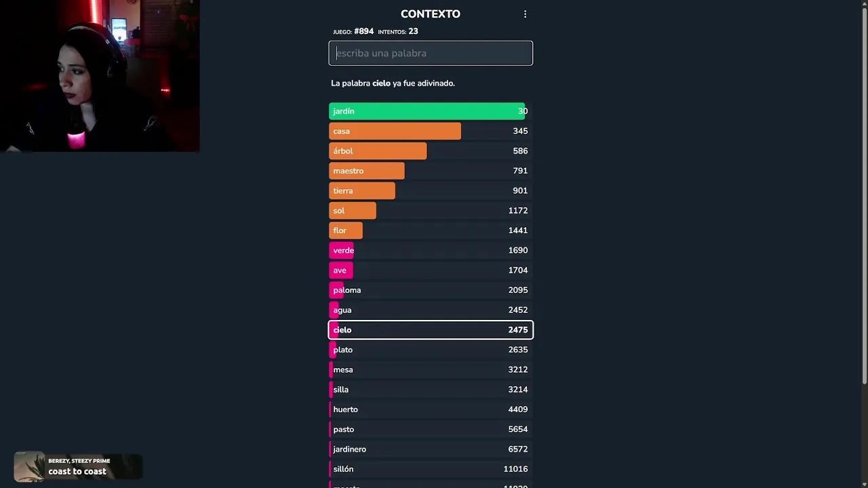Screen dimensions: 868x488
Task: Click the streamer webcam overlay
Action: 100,76
